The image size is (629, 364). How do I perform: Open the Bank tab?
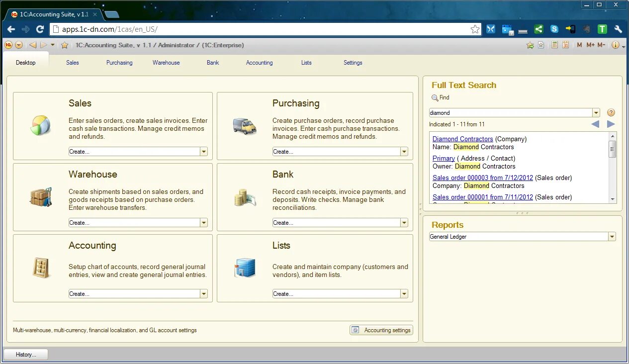[x=213, y=63]
